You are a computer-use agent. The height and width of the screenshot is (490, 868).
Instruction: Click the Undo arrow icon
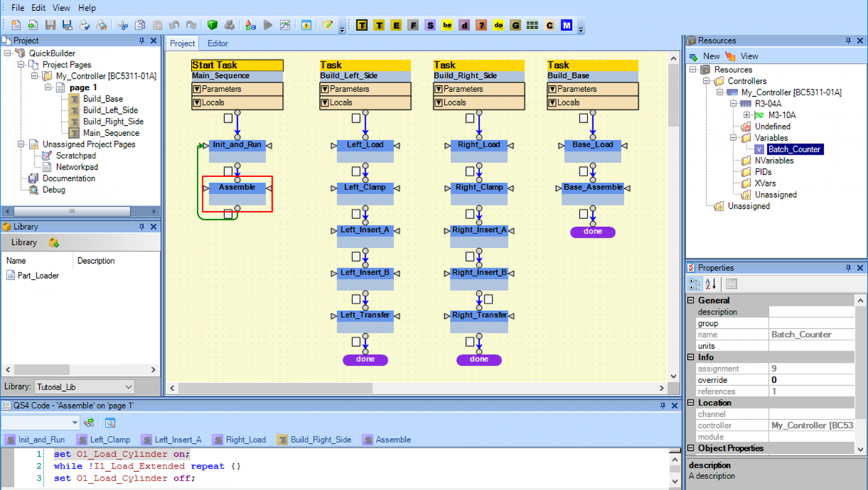coord(174,25)
